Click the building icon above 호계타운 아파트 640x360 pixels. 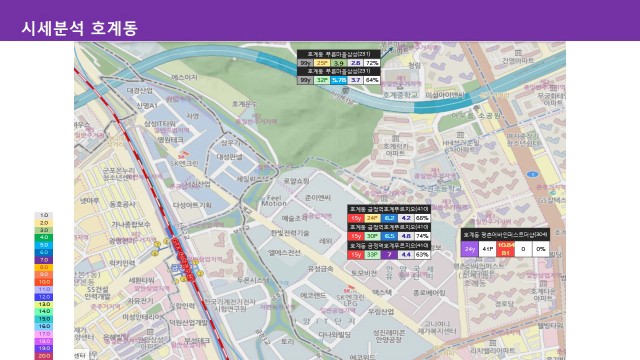click(543, 283)
